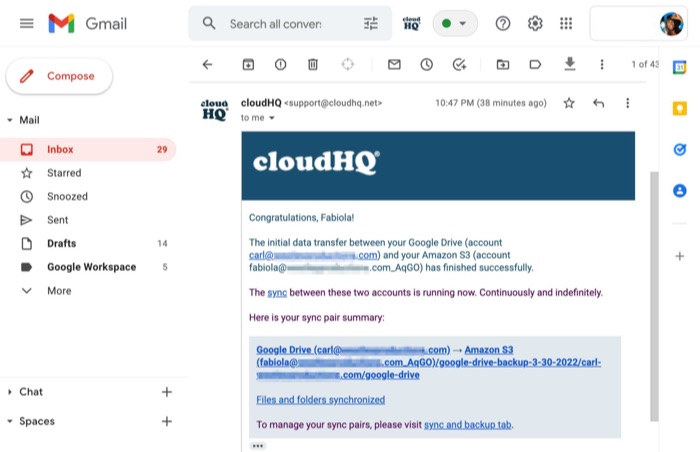Viewport: 700px width, 452px height.
Task: Click the Gmail logo
Action: click(x=88, y=23)
